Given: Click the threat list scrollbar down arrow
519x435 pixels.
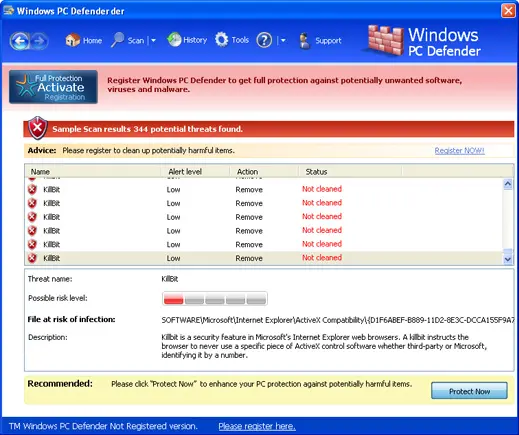Looking at the screenshot, I should pos(508,259).
